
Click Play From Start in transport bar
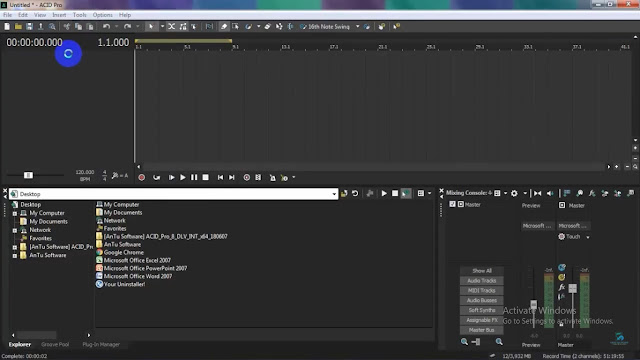point(171,178)
